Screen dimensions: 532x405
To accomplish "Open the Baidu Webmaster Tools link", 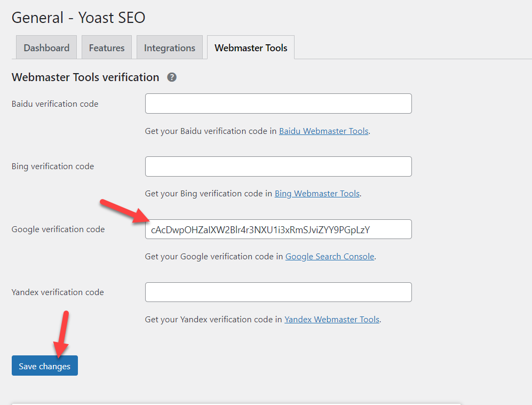I will tap(324, 131).
